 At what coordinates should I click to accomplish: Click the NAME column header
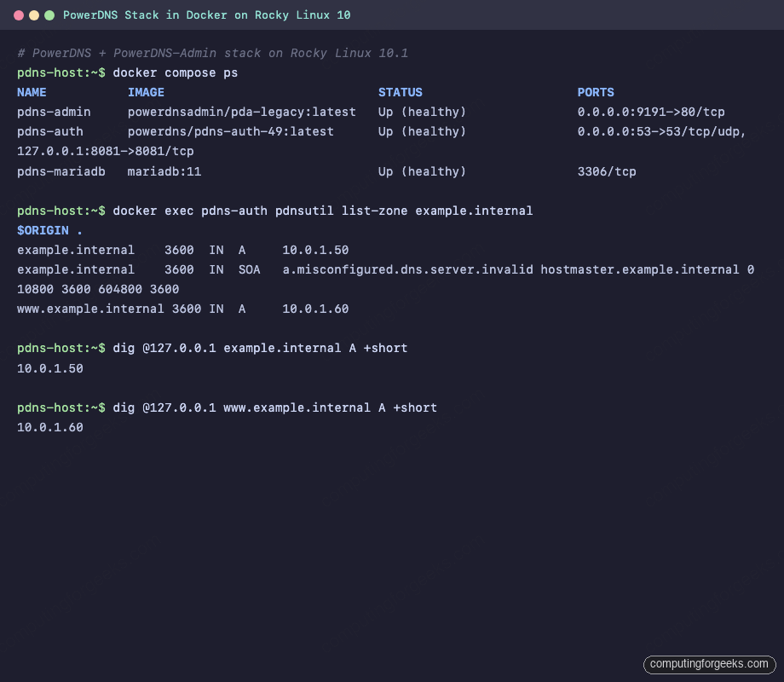(x=32, y=93)
